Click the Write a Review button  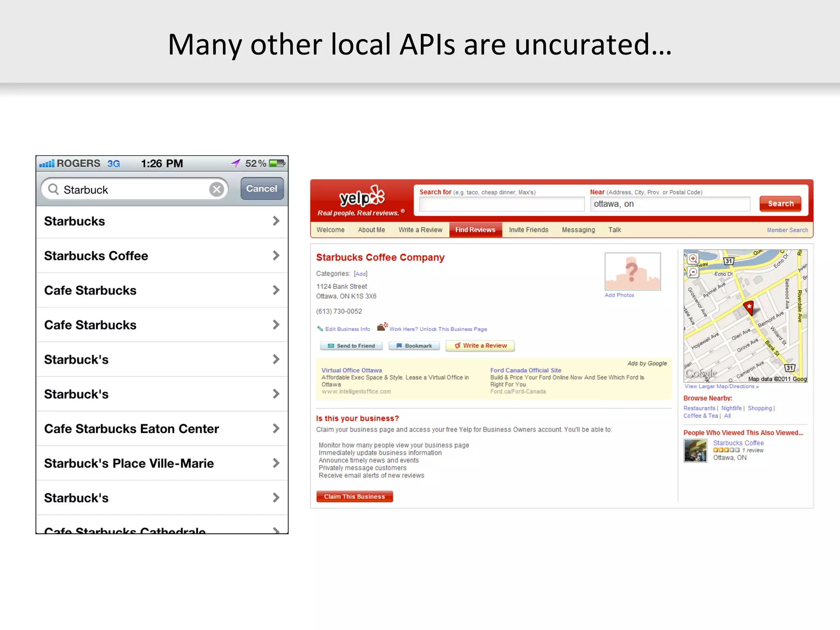(x=480, y=346)
